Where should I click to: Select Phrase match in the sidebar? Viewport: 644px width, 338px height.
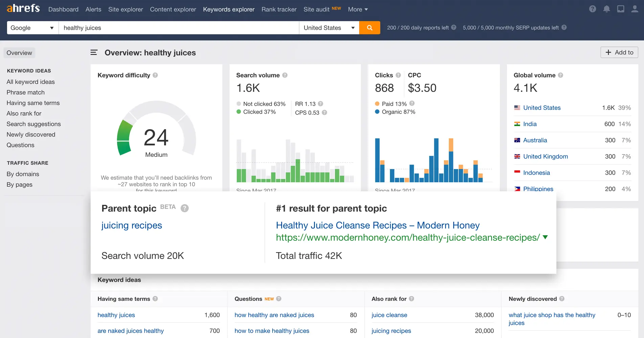(26, 92)
